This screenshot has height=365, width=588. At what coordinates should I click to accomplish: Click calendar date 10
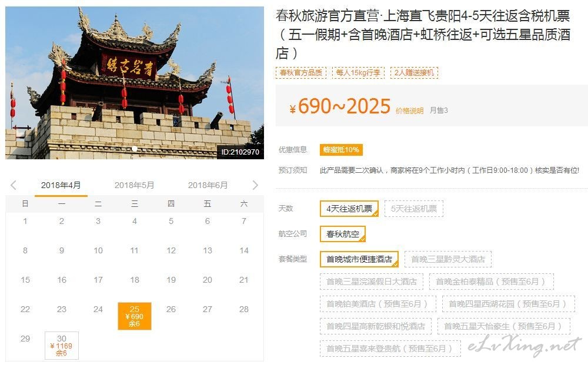point(98,250)
